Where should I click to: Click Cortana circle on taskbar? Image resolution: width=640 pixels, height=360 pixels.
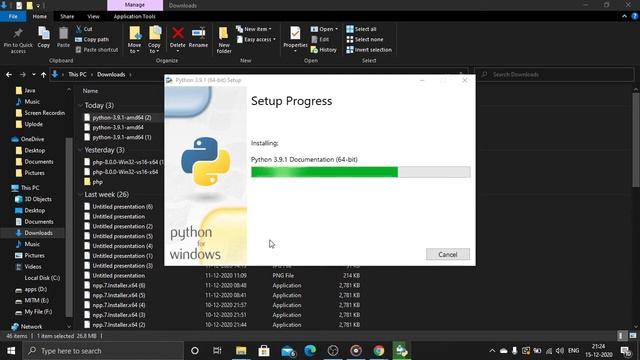coord(195,351)
